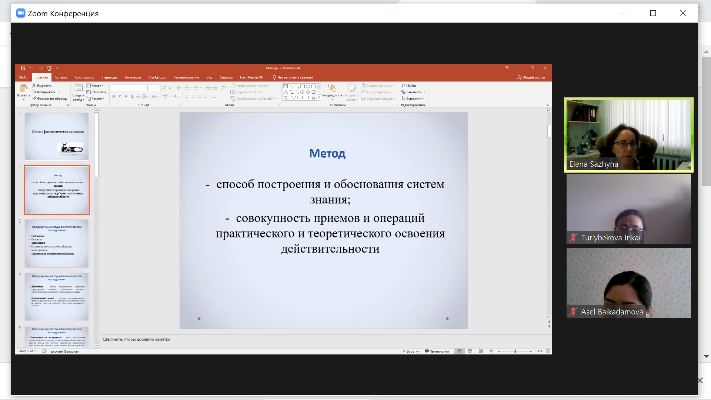Open the File tab in PowerPoint
Screen dimensions: 711x400
[21, 77]
